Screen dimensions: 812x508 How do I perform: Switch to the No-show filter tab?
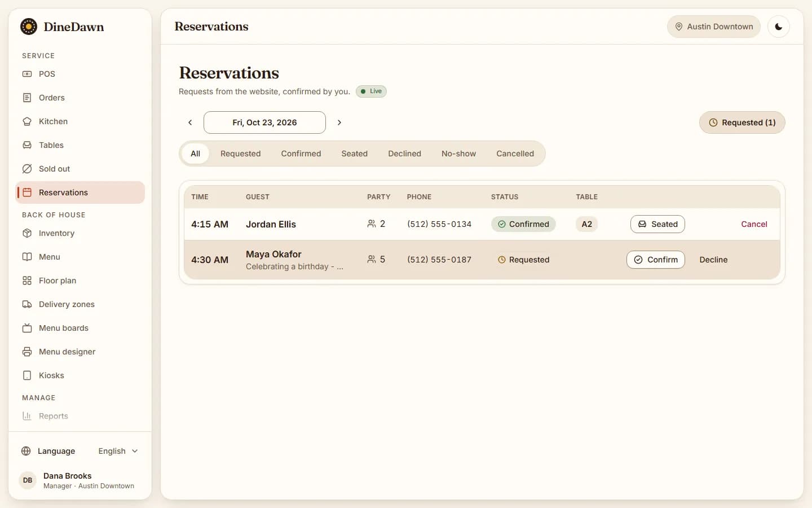pyautogui.click(x=459, y=154)
